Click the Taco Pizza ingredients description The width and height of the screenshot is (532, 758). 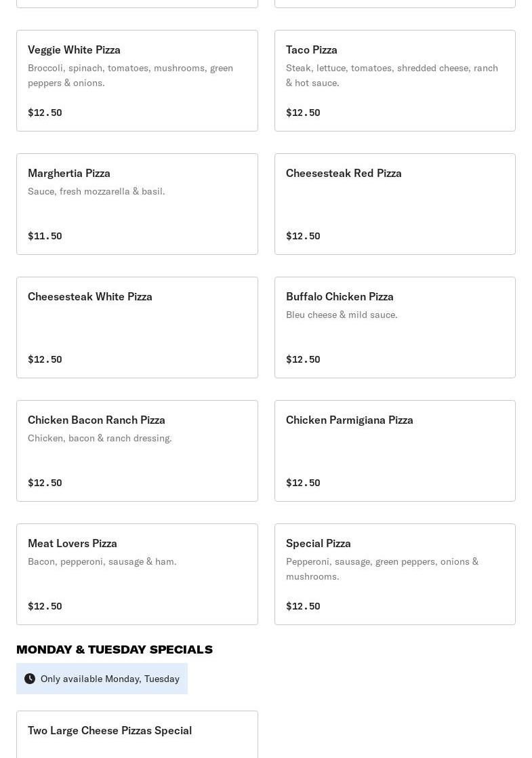click(x=392, y=75)
